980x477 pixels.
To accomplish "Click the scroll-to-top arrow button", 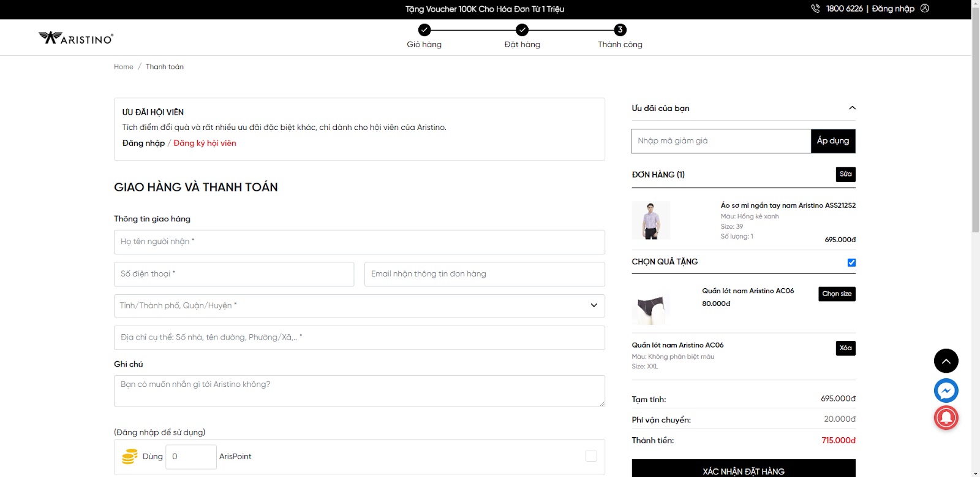I will [946, 361].
